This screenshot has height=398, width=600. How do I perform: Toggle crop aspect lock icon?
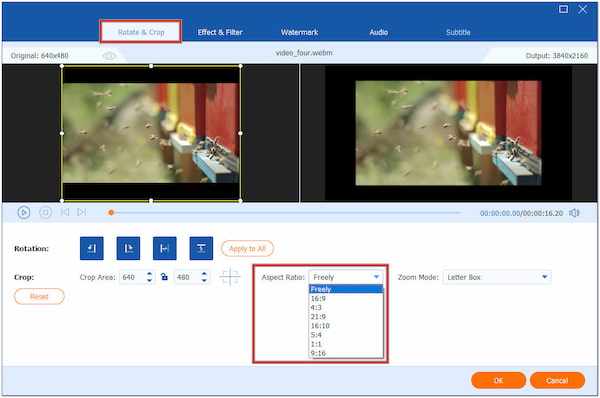(x=164, y=277)
